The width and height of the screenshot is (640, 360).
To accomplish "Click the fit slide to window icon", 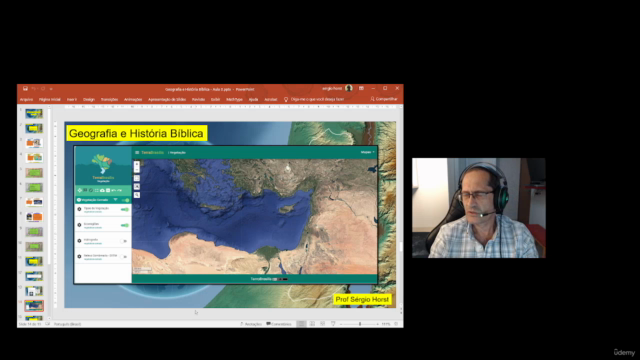I will [x=396, y=324].
